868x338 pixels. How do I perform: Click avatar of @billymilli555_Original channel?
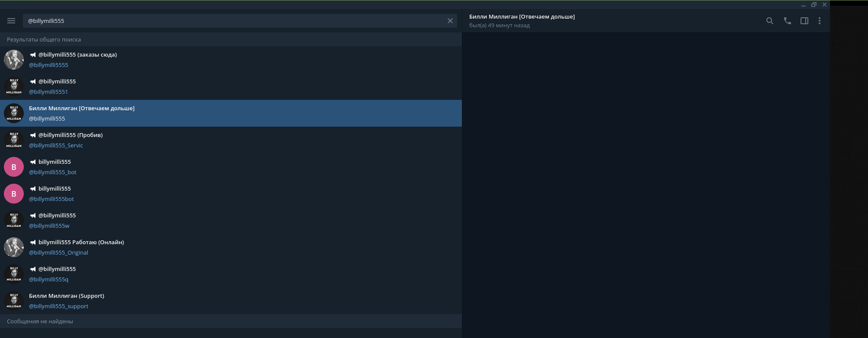[x=14, y=247]
